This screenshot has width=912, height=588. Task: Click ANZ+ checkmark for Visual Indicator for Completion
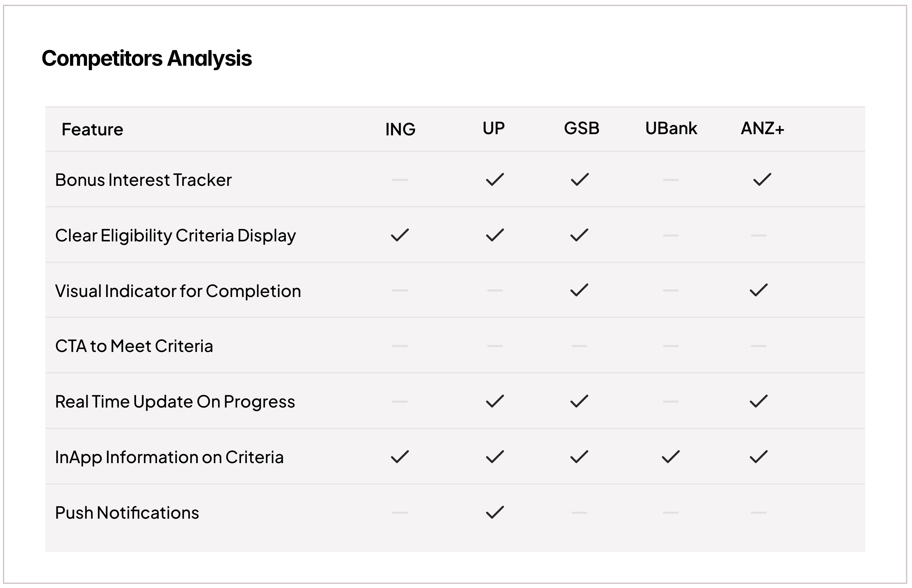pyautogui.click(x=758, y=290)
